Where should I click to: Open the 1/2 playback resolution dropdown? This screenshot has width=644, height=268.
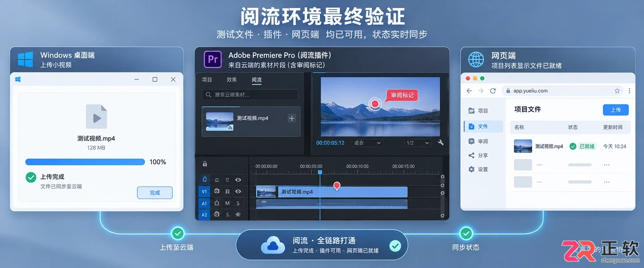click(417, 143)
